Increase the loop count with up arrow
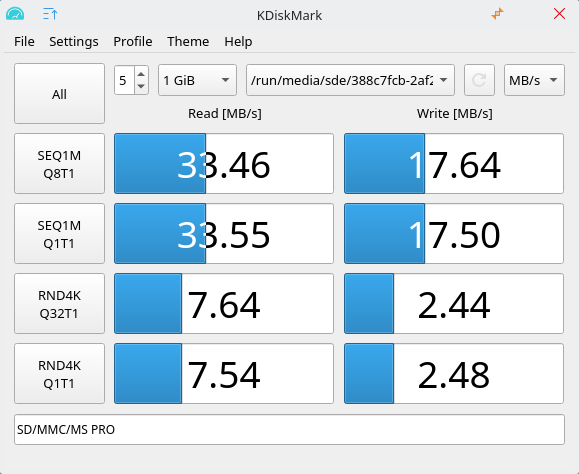 [141, 74]
